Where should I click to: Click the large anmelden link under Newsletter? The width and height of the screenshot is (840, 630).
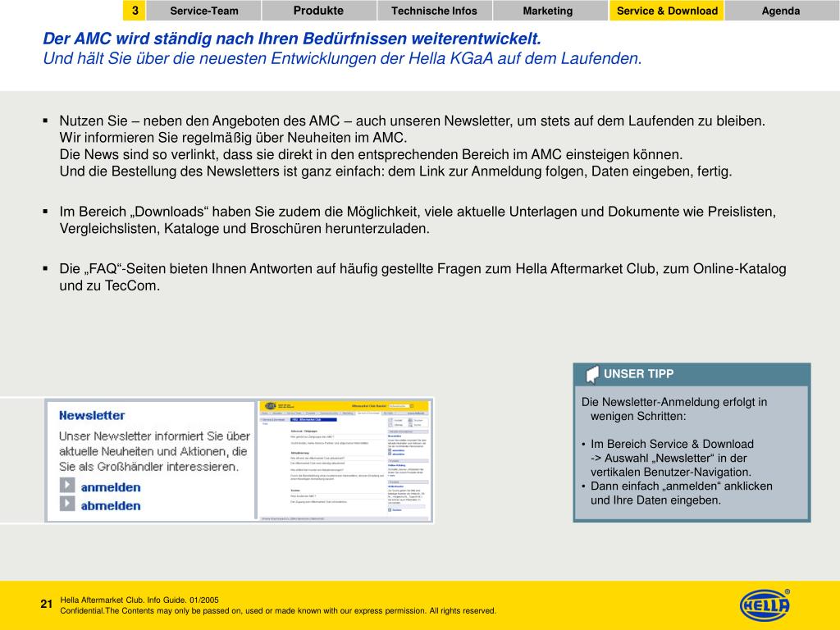click(x=111, y=486)
